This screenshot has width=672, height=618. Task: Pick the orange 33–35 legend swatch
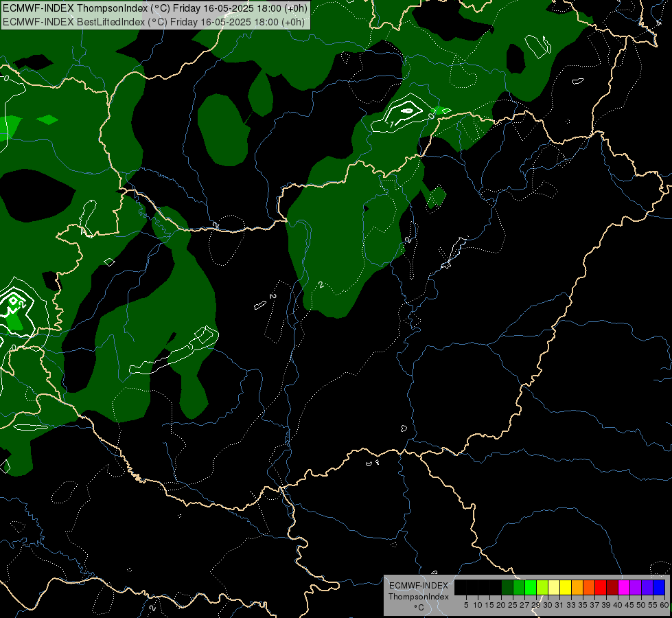click(577, 587)
